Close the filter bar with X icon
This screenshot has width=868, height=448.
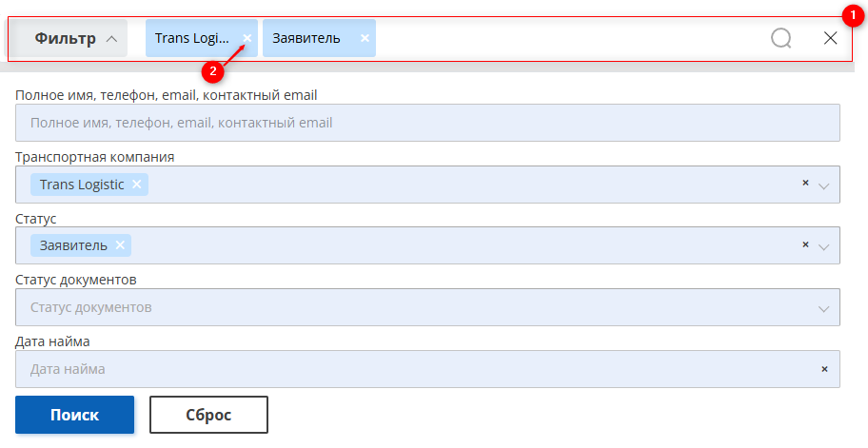click(x=830, y=38)
